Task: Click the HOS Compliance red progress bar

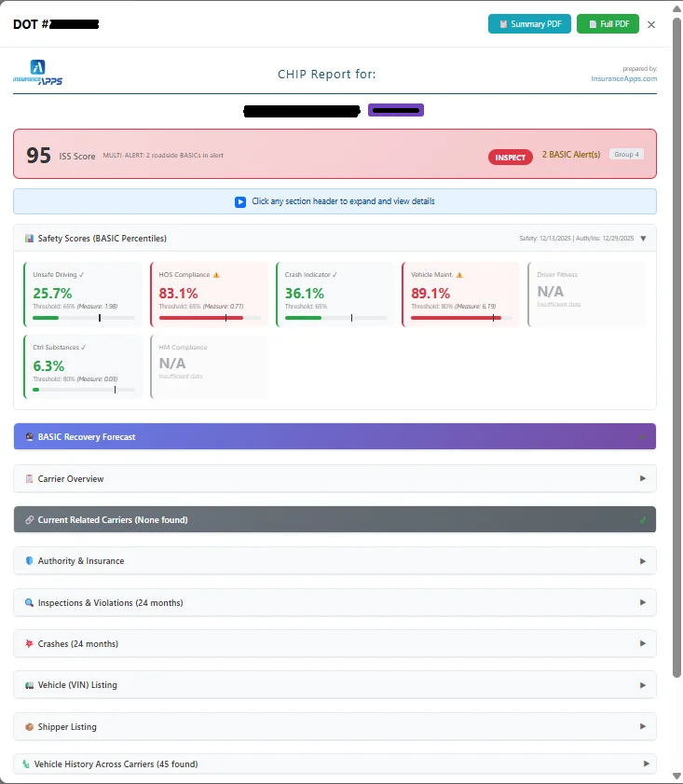Action: point(210,318)
